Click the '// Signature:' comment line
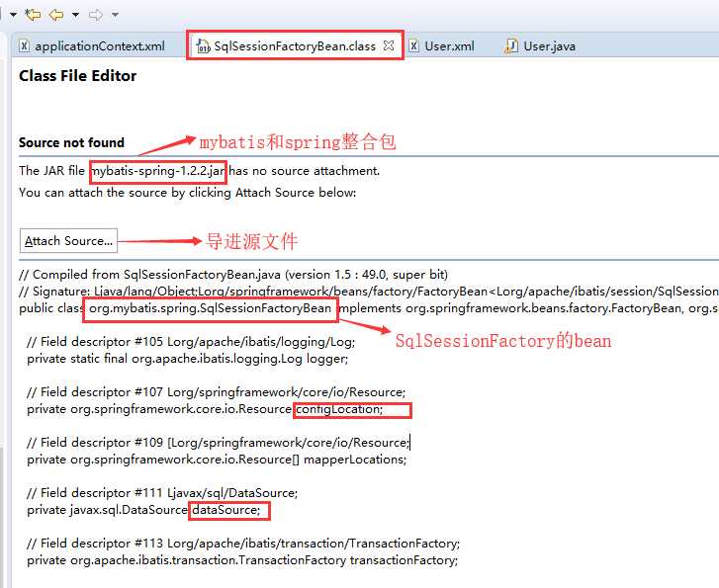The image size is (719, 588). pyautogui.click(x=369, y=292)
